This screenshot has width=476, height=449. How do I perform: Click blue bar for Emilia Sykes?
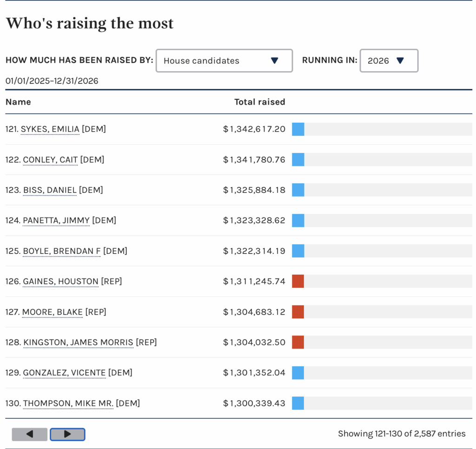298,129
